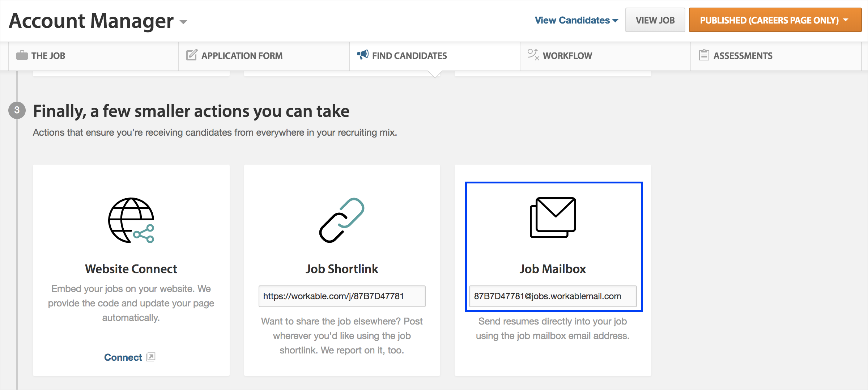
Task: Click the briefcase icon on The Job tab
Action: pos(22,55)
